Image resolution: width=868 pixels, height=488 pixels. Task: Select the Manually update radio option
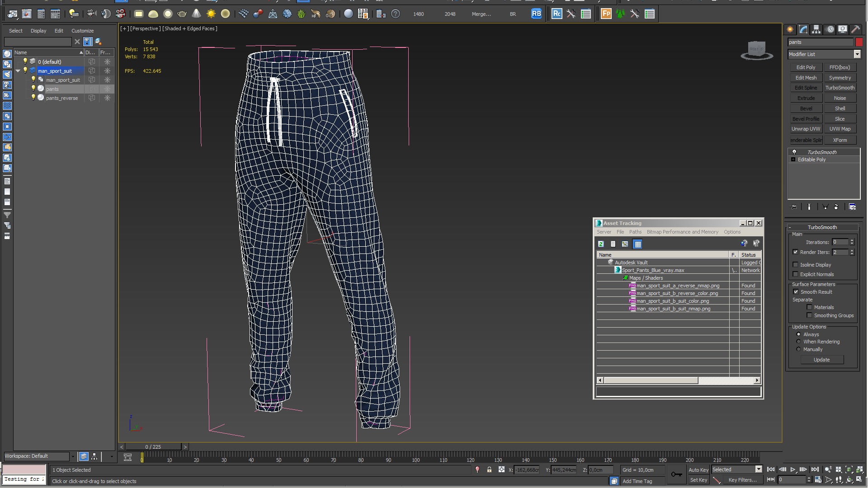[x=798, y=349]
